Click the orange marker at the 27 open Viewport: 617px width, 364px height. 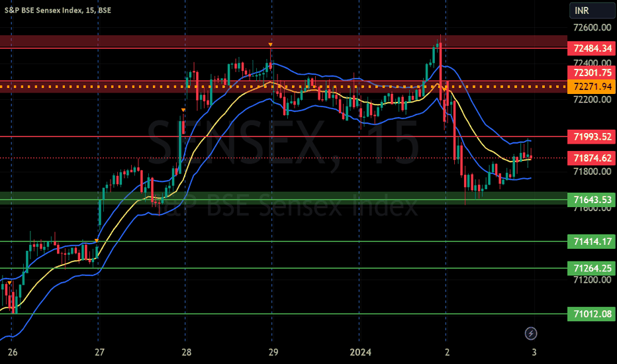tap(97, 240)
